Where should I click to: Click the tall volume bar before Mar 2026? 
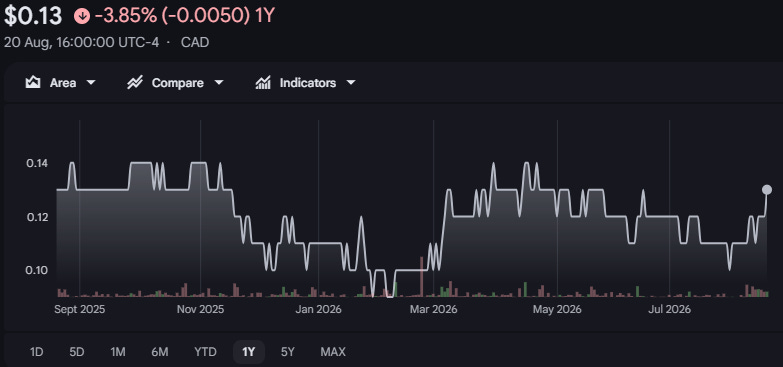(421, 277)
